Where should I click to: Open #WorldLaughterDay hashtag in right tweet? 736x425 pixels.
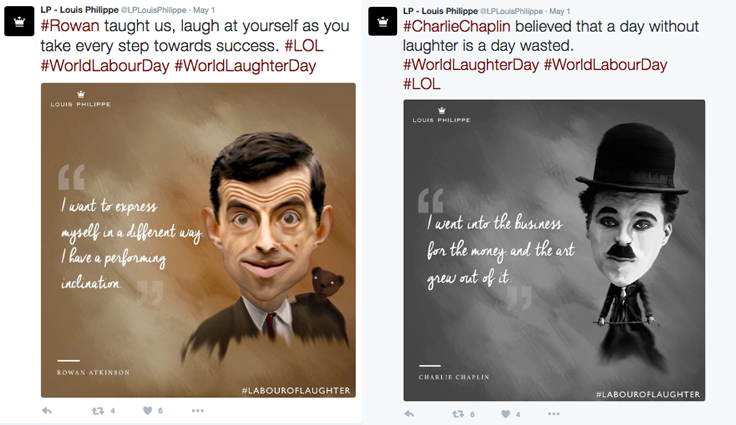pyautogui.click(x=471, y=64)
